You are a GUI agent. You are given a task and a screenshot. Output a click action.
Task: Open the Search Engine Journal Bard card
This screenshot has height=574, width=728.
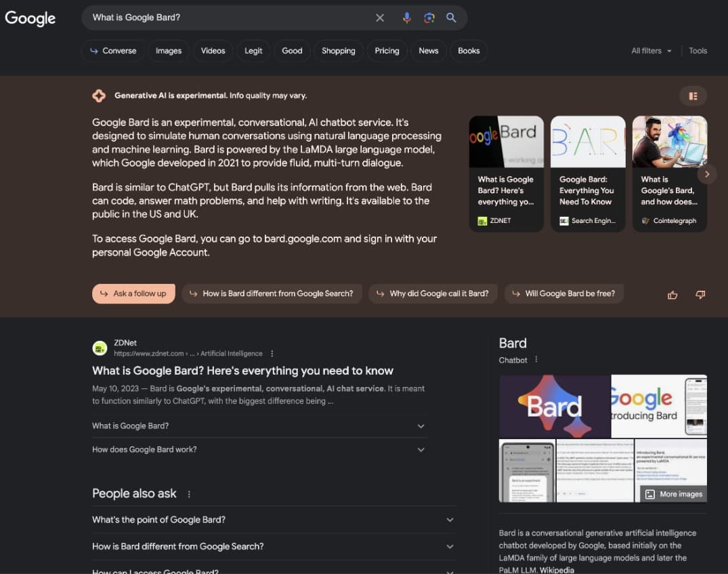point(588,173)
